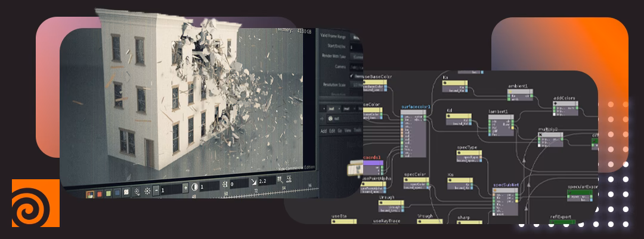Select the specColor parameter node

(416, 183)
